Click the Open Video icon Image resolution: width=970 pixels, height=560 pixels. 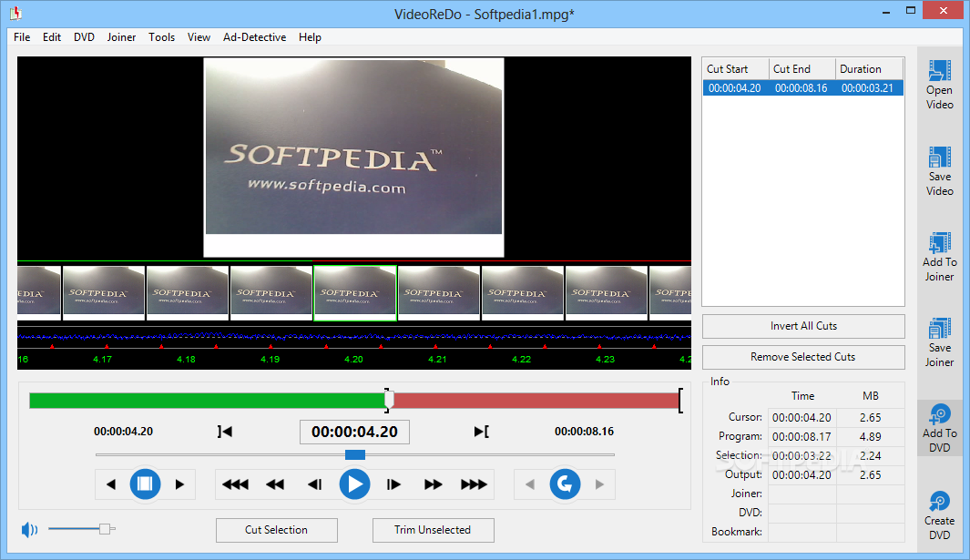(x=939, y=70)
